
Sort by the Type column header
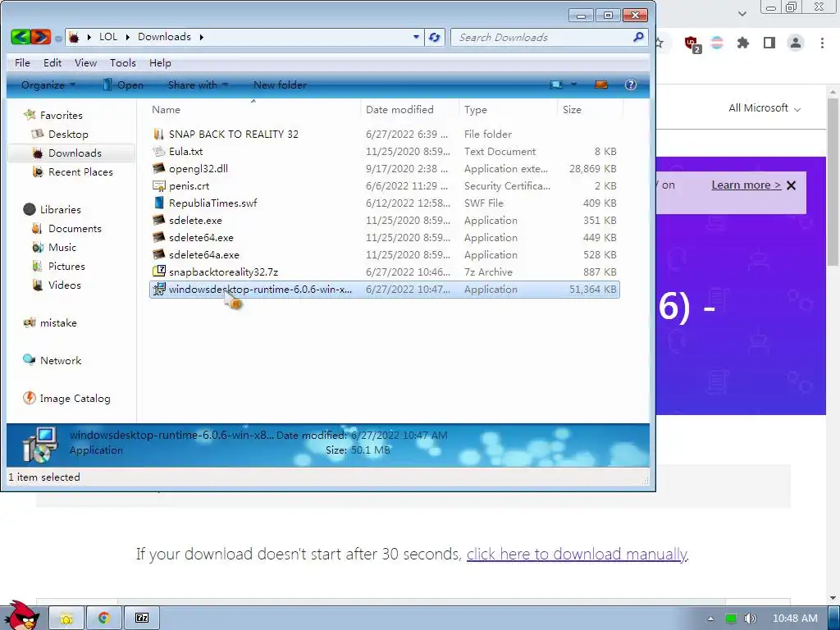coord(509,109)
